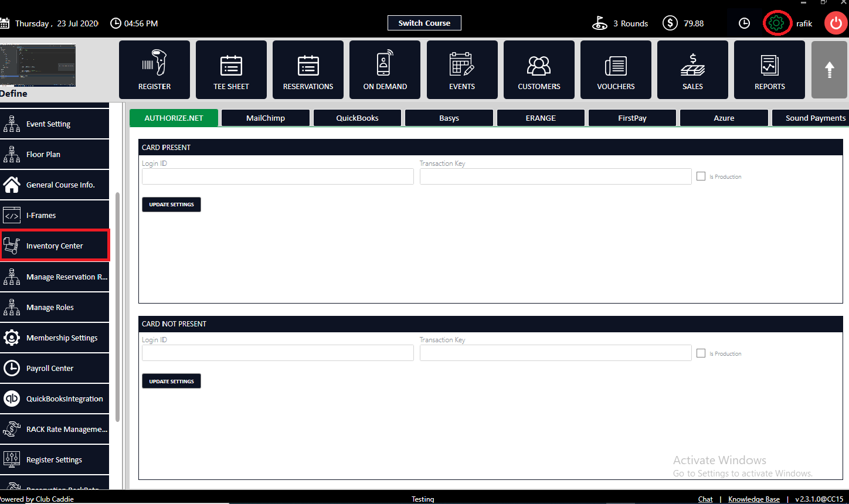
Task: Open Register Settings in sidebar
Action: 55,459
